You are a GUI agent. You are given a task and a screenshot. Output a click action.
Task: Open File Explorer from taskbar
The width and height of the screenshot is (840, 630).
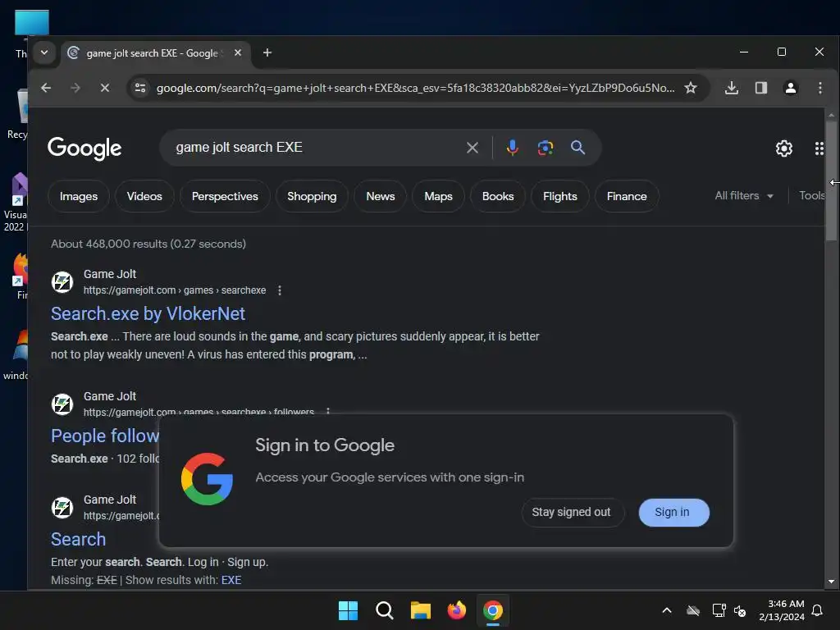[x=421, y=610]
